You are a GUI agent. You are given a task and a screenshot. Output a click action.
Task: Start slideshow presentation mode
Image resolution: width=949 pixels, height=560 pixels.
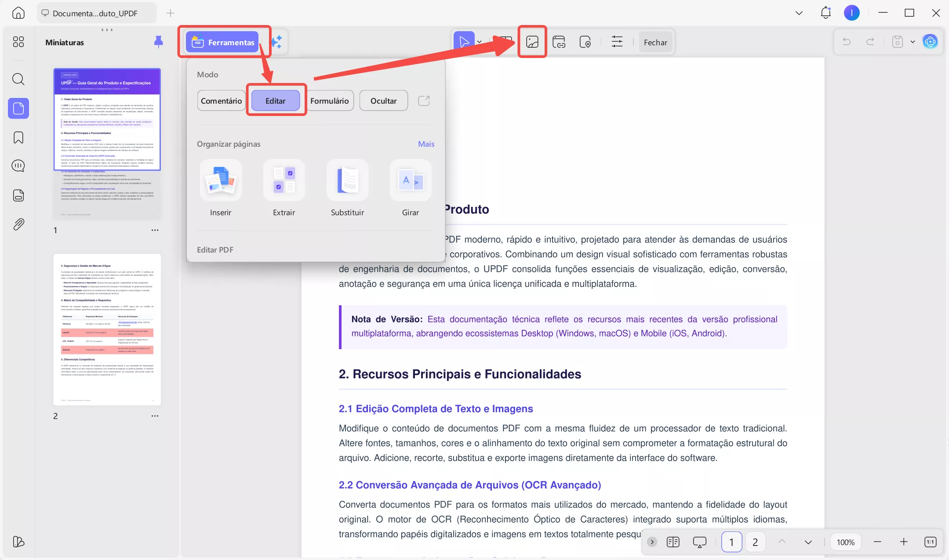tap(699, 542)
